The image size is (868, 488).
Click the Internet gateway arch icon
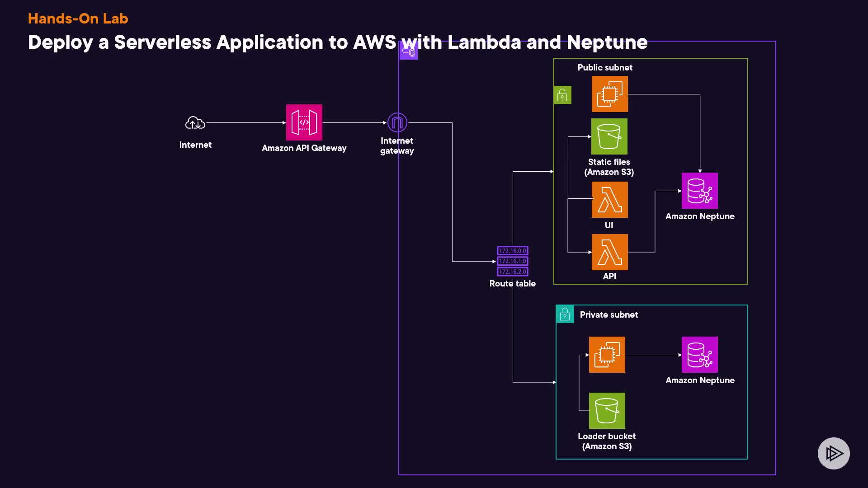point(397,122)
